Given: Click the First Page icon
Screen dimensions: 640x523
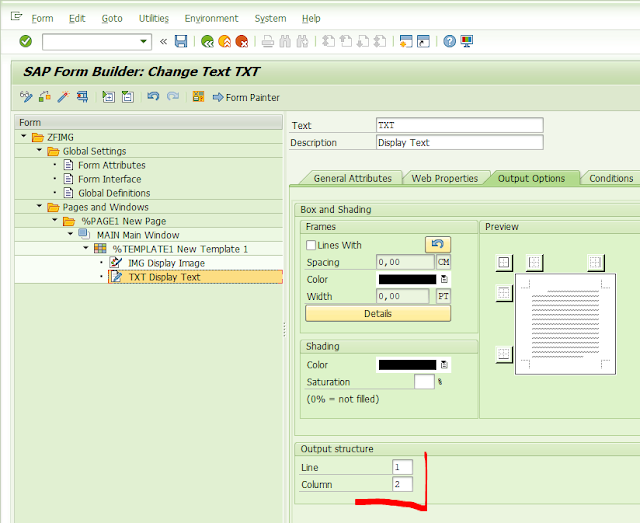Looking at the screenshot, I should tap(328, 41).
